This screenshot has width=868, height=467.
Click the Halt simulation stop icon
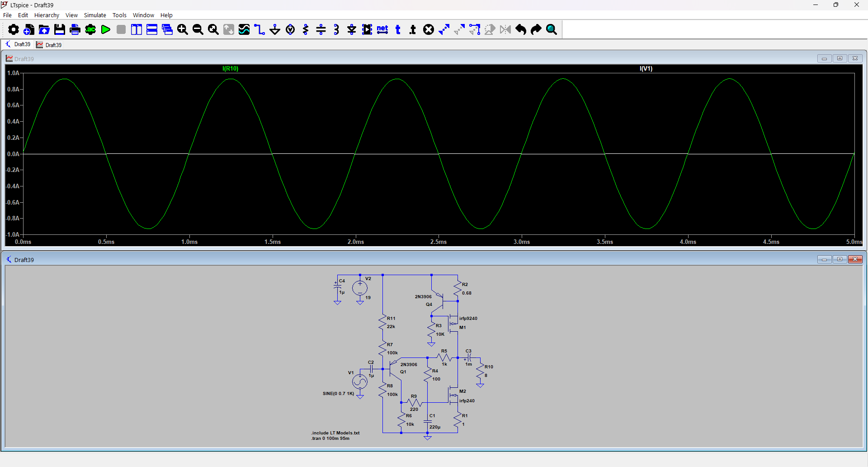pyautogui.click(x=121, y=30)
